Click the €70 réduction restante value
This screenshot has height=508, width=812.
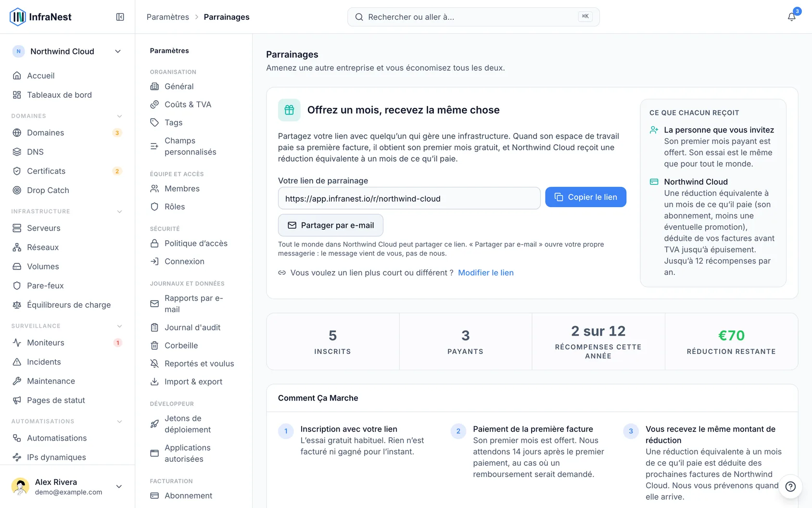point(731,335)
